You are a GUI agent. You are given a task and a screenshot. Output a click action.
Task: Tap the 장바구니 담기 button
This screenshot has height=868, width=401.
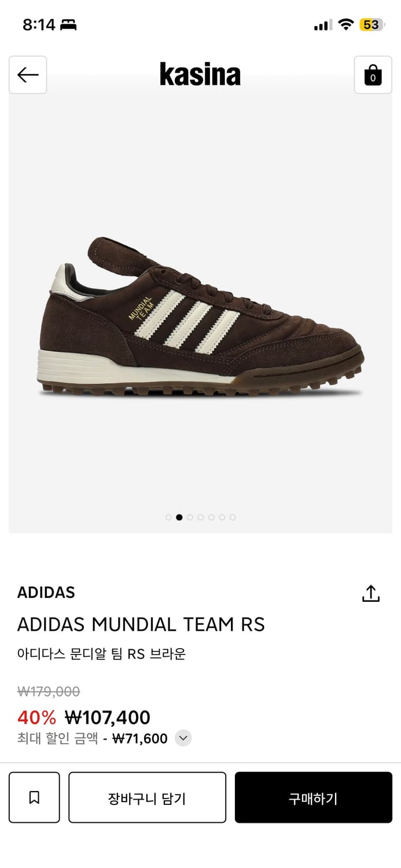(147, 797)
